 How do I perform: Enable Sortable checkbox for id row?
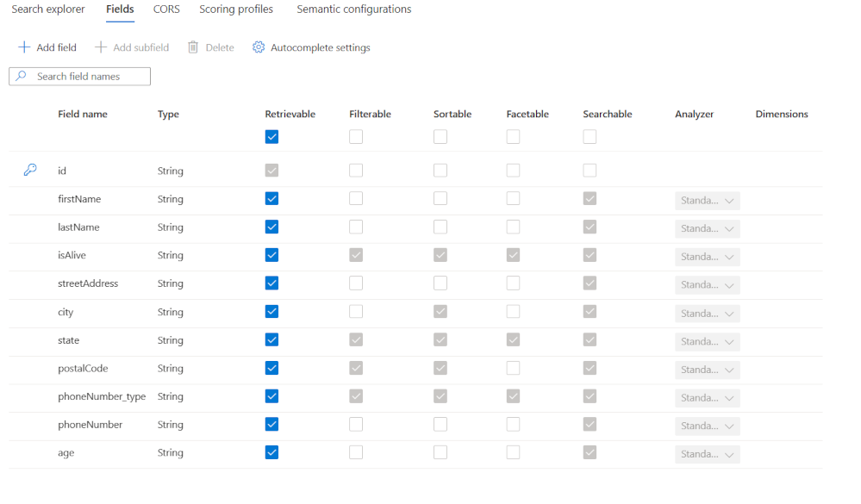[440, 171]
